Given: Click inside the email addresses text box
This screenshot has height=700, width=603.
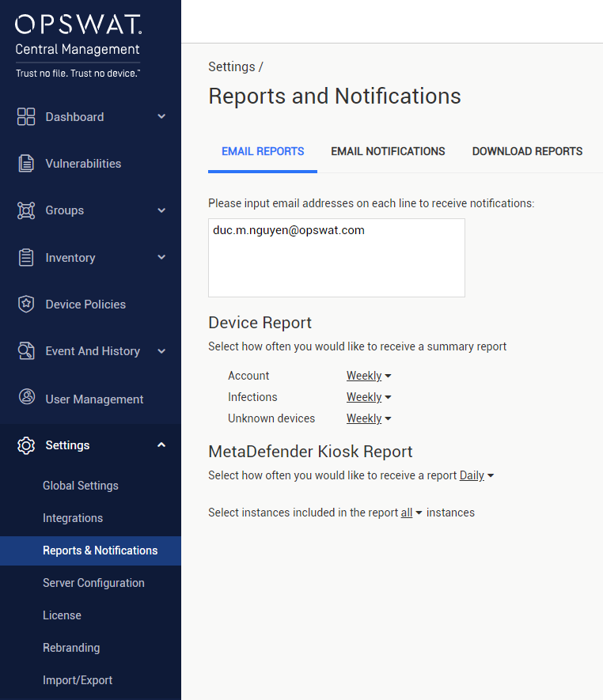Looking at the screenshot, I should (336, 258).
